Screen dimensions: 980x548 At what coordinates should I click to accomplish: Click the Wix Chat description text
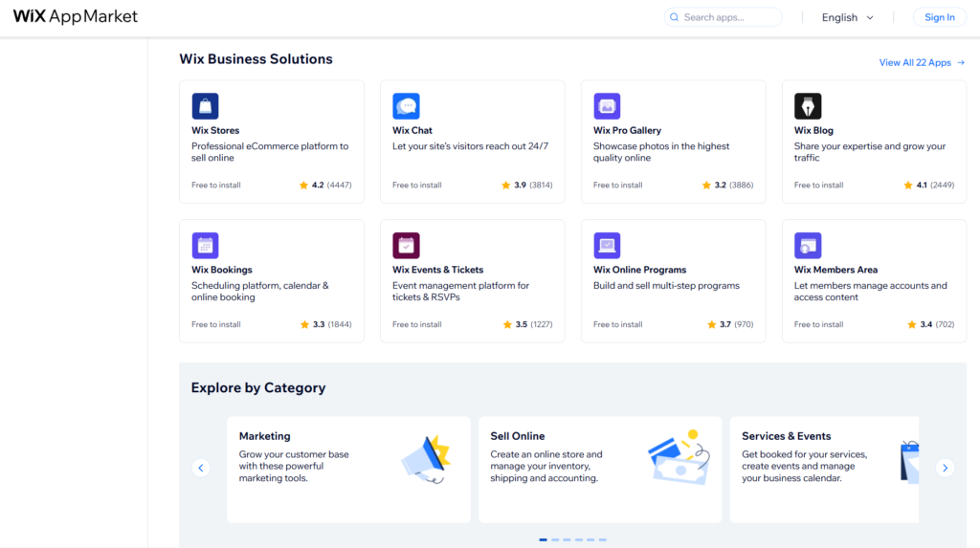coord(470,146)
